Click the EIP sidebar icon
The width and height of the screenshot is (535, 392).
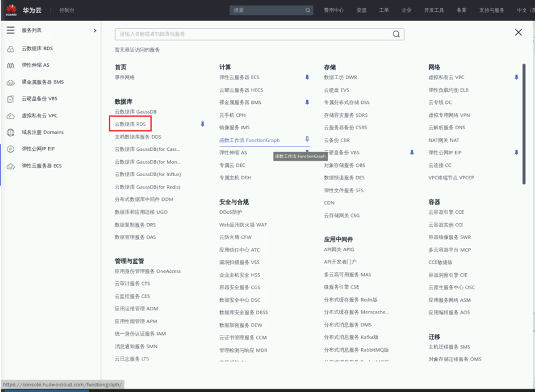tap(11, 149)
